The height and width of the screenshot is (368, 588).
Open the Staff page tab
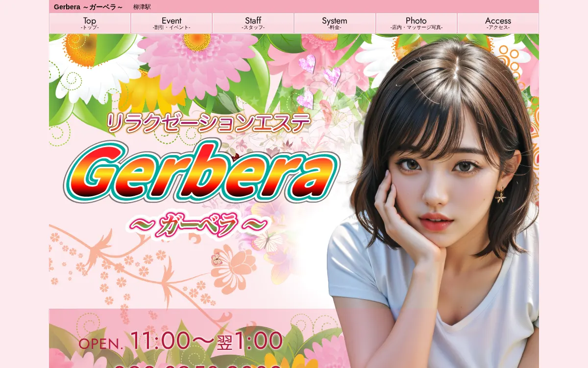[x=253, y=23]
